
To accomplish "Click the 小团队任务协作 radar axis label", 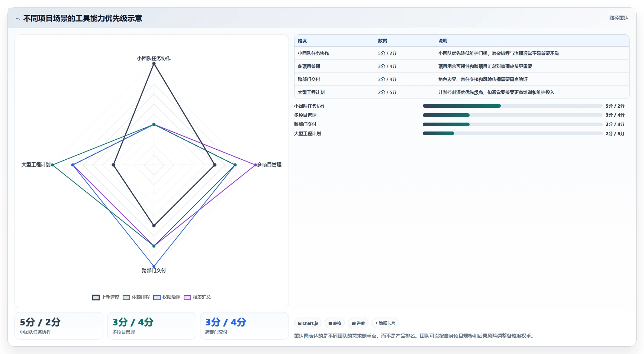I will [154, 58].
